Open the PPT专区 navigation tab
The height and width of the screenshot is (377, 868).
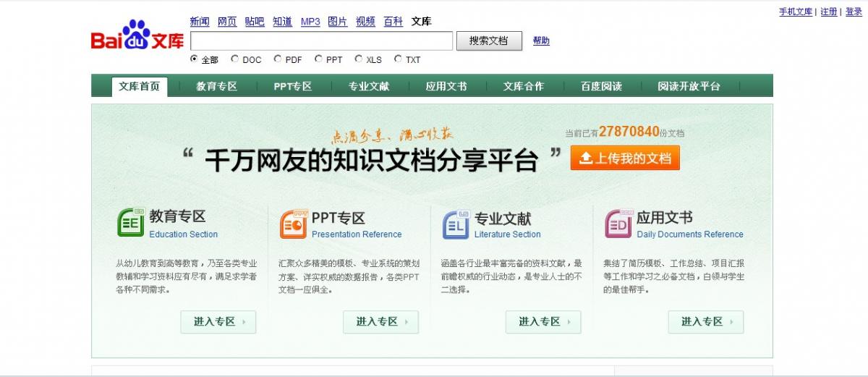coord(293,86)
